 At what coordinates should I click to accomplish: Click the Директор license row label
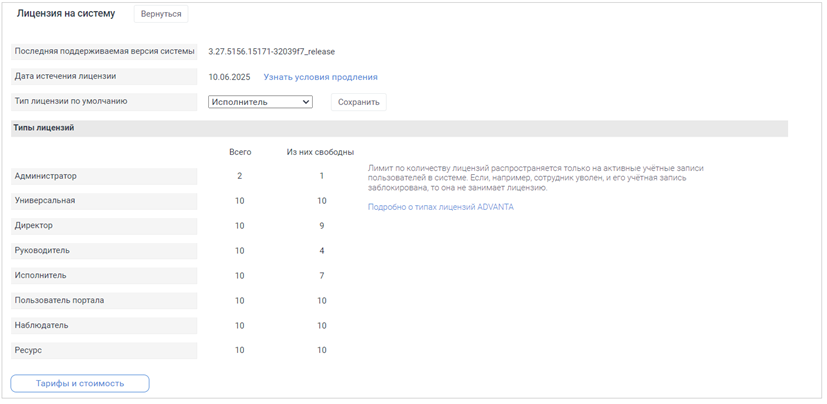34,226
